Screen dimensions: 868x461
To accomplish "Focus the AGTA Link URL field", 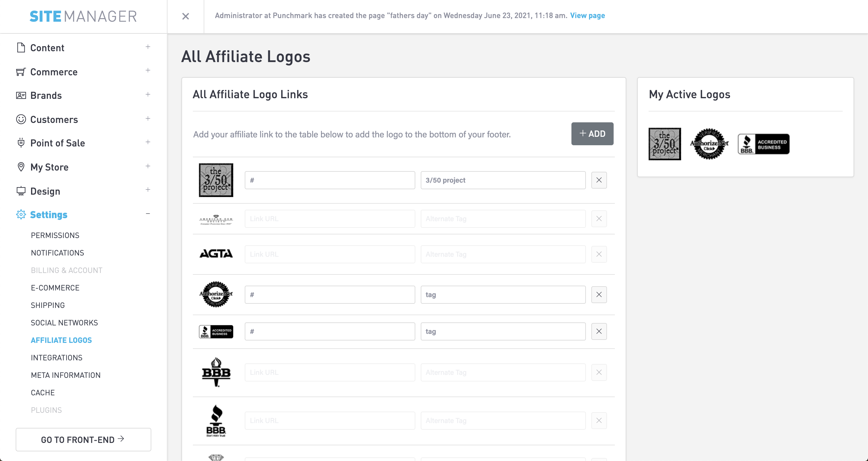I will coord(329,254).
